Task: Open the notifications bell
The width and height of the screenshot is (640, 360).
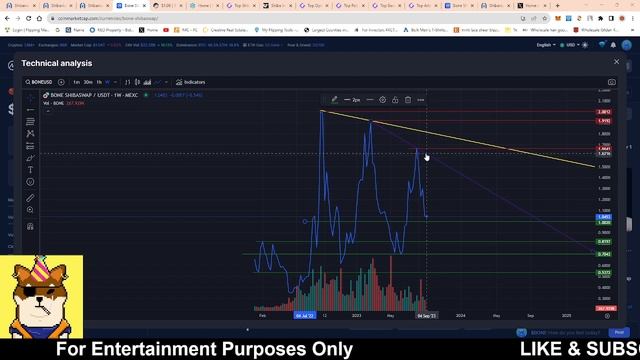Action: click(613, 45)
